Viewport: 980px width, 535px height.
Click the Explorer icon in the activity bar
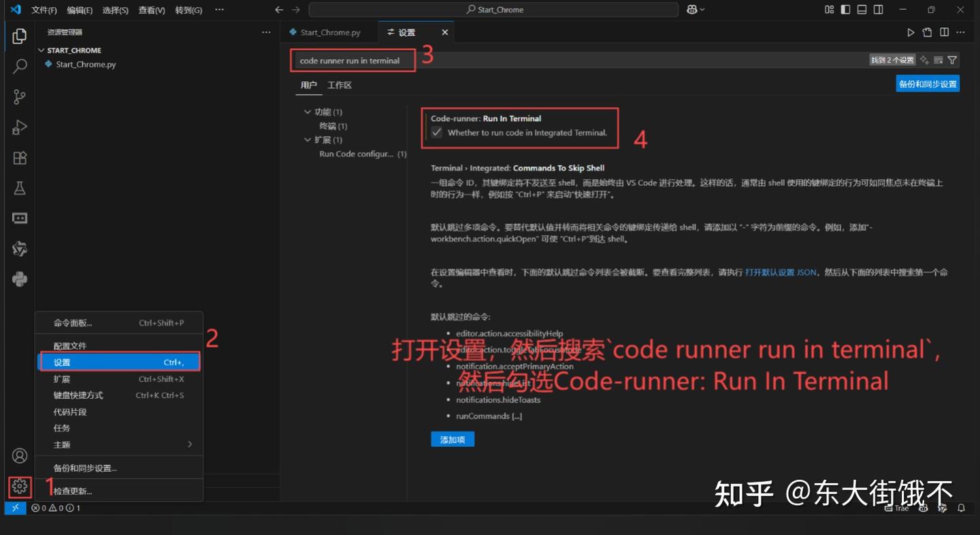coord(18,37)
